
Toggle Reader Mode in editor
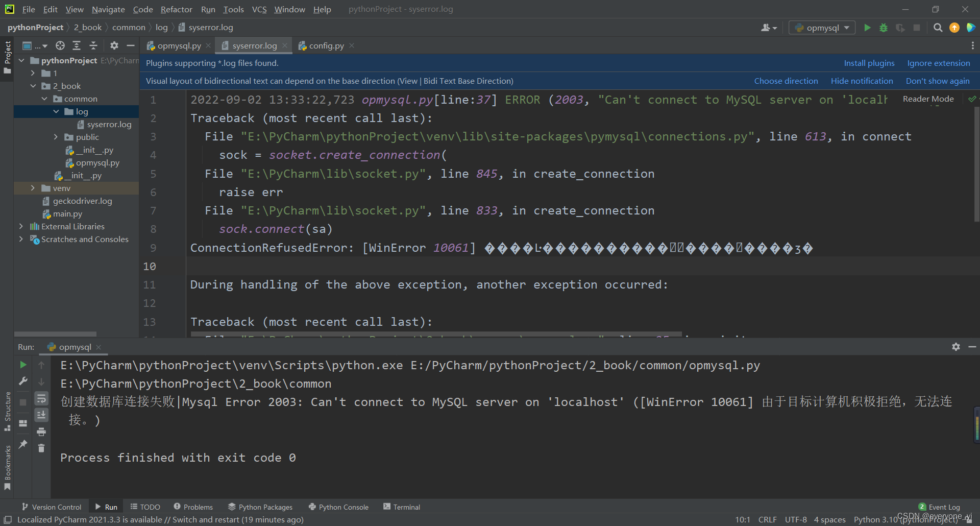pyautogui.click(x=928, y=99)
